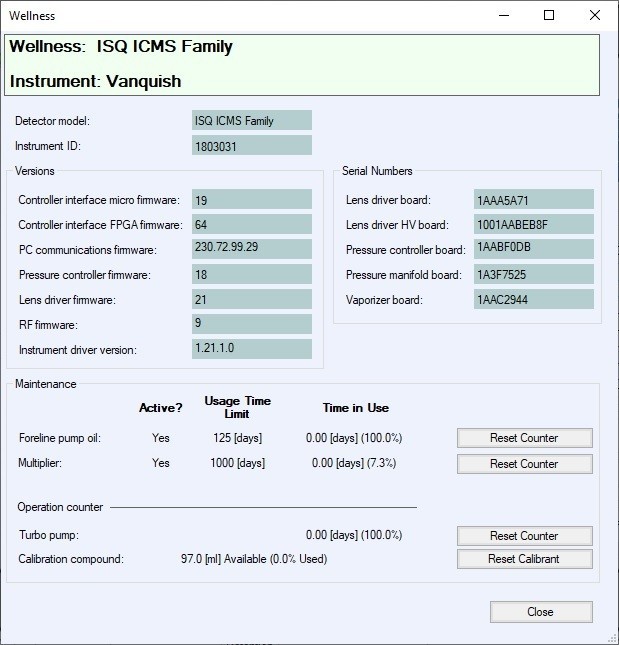Image resolution: width=619 pixels, height=645 pixels.
Task: Click the Detector model field
Action: pyautogui.click(x=251, y=121)
